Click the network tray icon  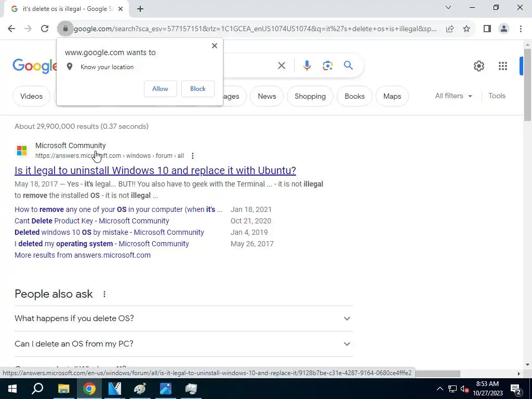453,389
